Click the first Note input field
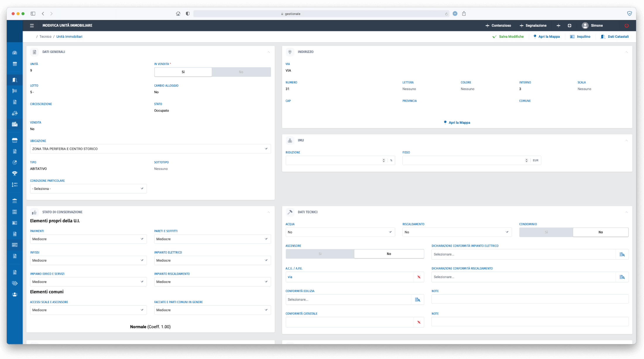This screenshot has width=644, height=359. (530, 299)
